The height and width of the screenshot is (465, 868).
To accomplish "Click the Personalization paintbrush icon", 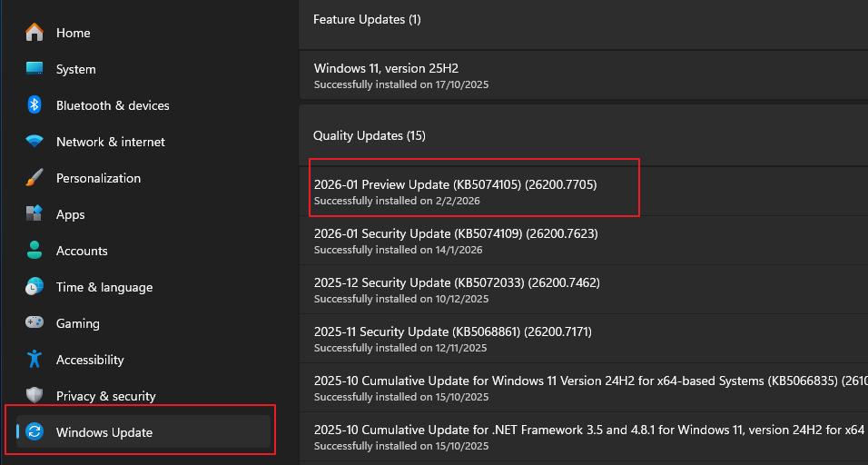I will (35, 178).
